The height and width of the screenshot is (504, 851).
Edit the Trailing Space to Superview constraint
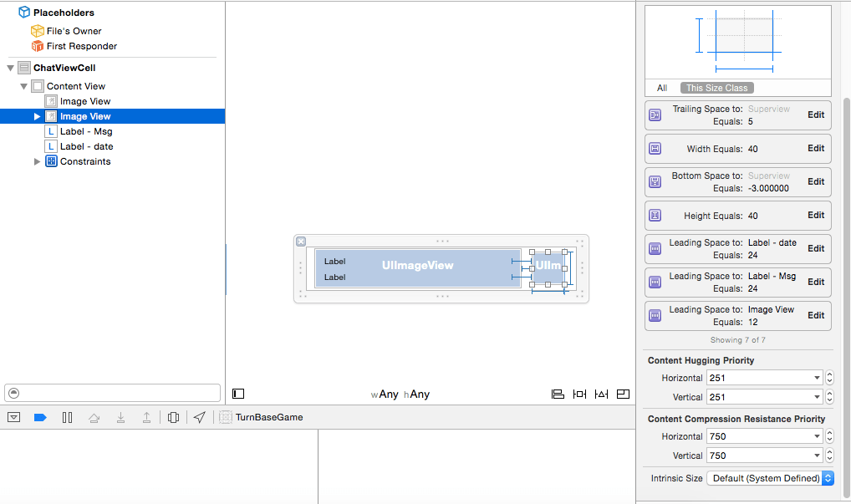816,115
